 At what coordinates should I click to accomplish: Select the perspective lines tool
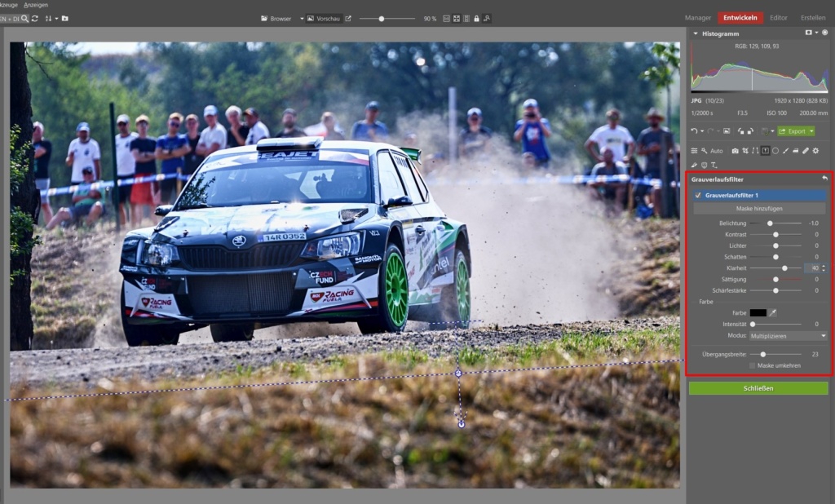pos(755,151)
